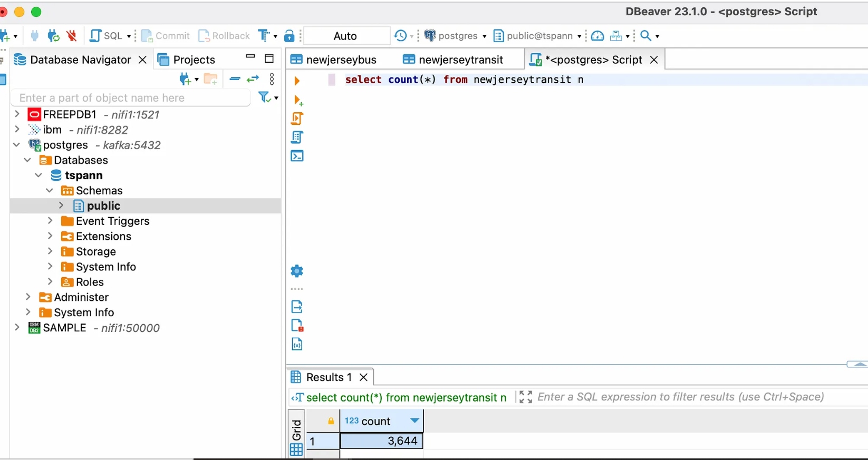Switch to the Projects tab
868x460 pixels.
tap(187, 60)
